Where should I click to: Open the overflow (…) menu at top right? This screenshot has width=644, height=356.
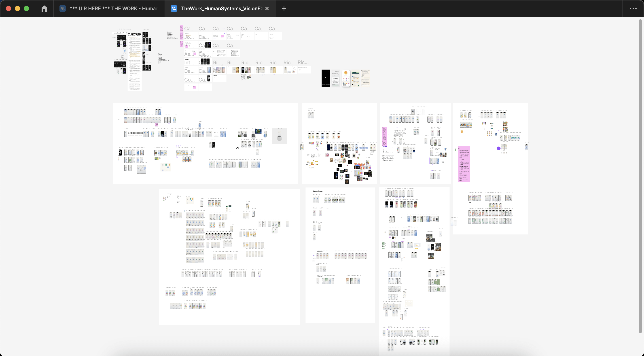[x=633, y=8]
